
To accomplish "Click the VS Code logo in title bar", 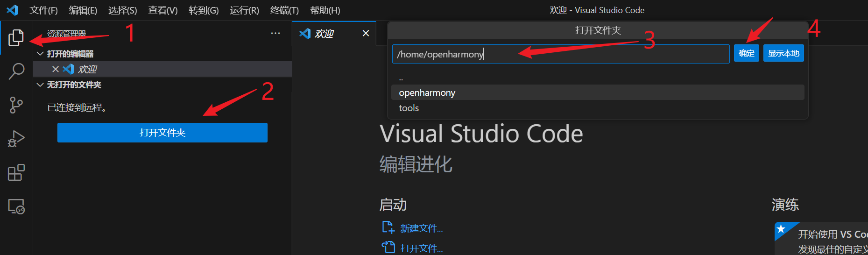I will point(12,10).
